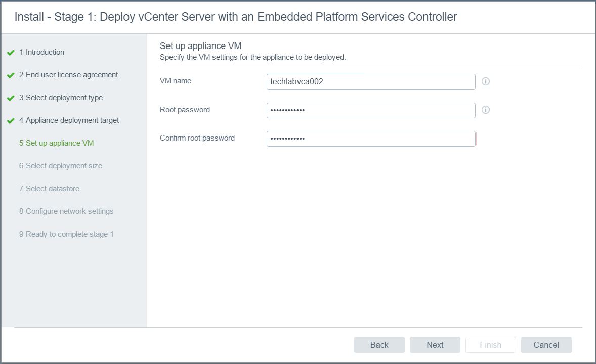Select step 5 Set up appliance VM
Viewport: 596px width, 364px height.
tap(56, 143)
